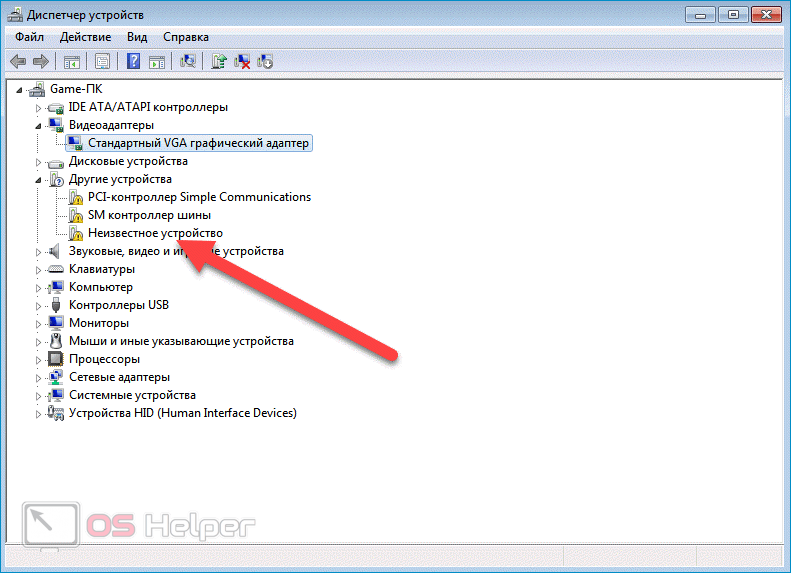Click the Game-ПК computer icon

37,89
